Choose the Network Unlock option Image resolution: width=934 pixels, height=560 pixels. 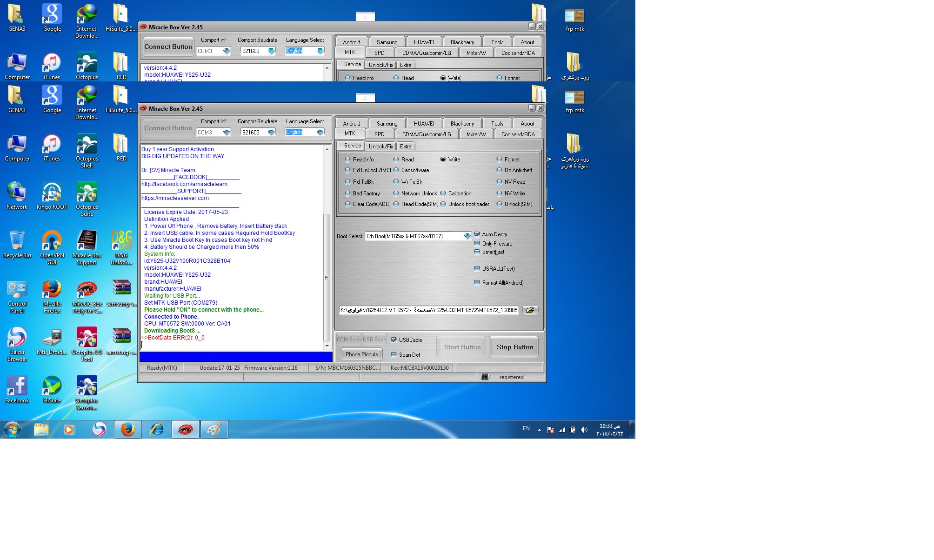point(415,193)
